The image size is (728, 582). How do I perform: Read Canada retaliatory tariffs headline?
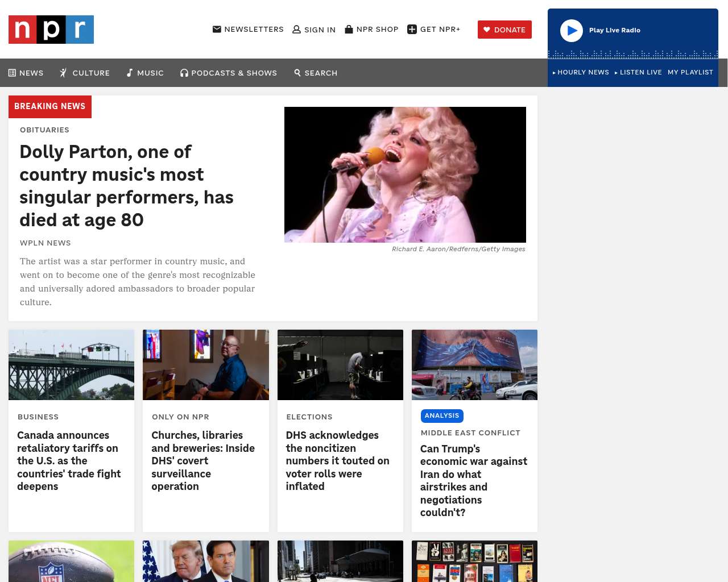click(69, 461)
